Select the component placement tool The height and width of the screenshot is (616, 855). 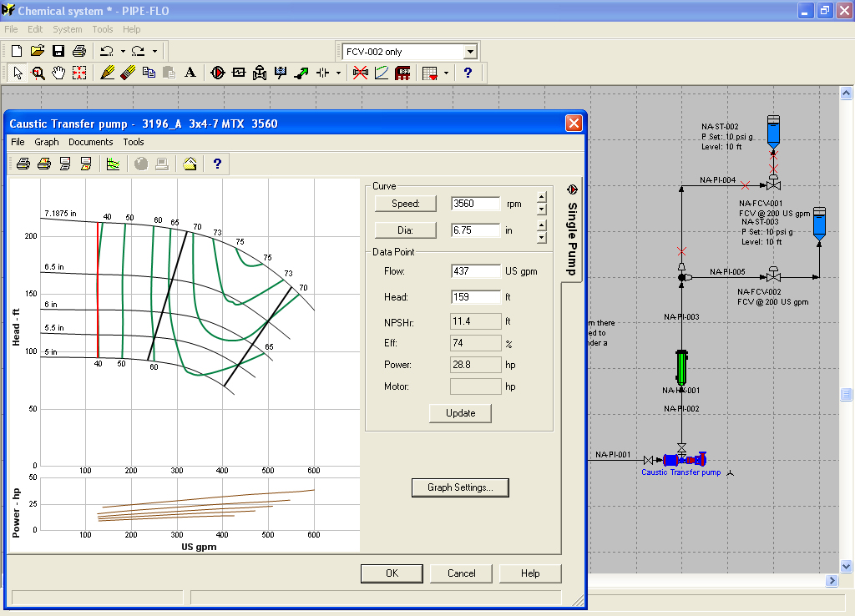(239, 73)
